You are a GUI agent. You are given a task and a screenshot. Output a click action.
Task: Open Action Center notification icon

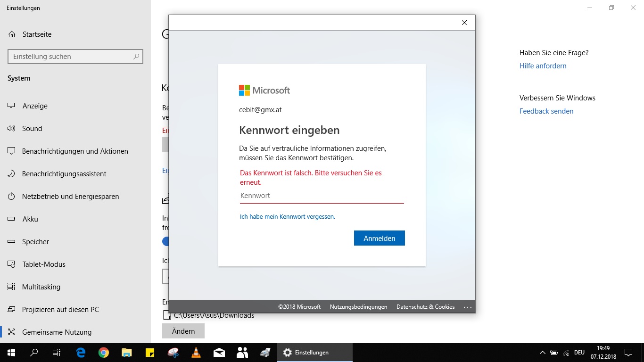[628, 353]
